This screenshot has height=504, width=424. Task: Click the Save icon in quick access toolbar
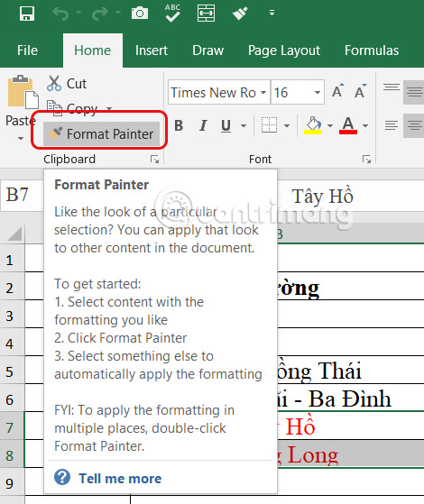click(x=27, y=14)
